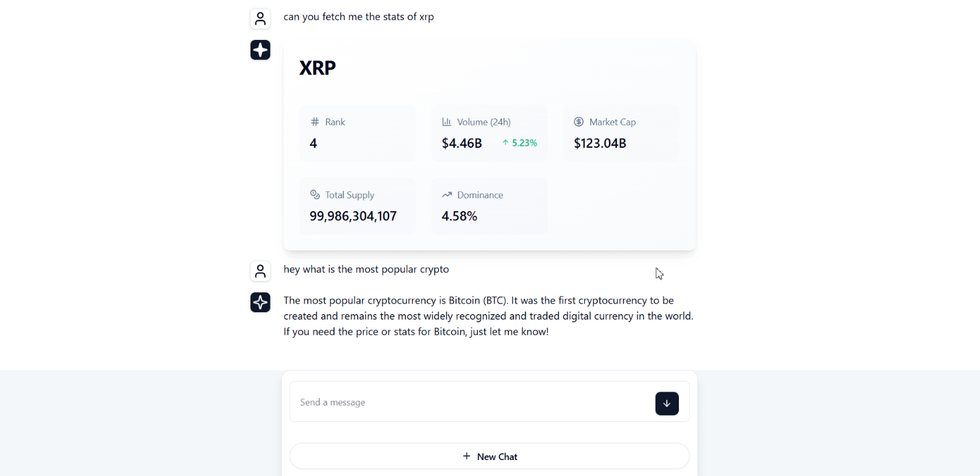Click the Bitcoin answer message text
Image resolution: width=980 pixels, height=476 pixels.
(488, 316)
